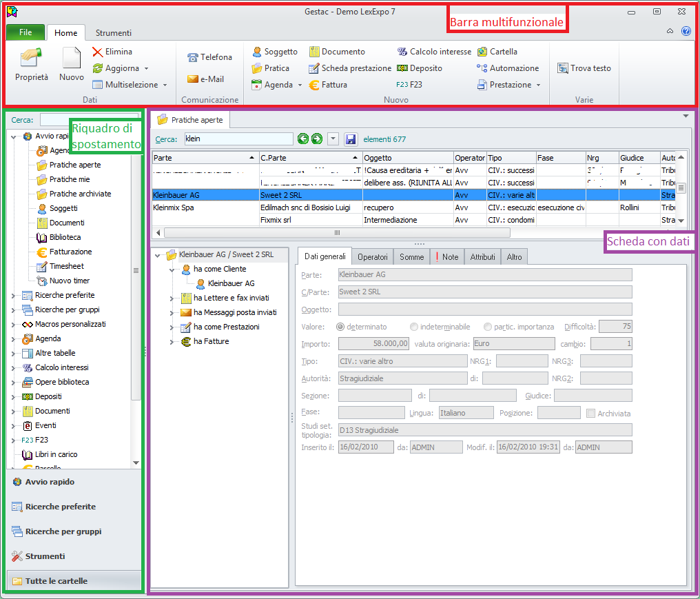Switch to the Strumenti ribbon tab
The width and height of the screenshot is (700, 599).
tap(114, 33)
